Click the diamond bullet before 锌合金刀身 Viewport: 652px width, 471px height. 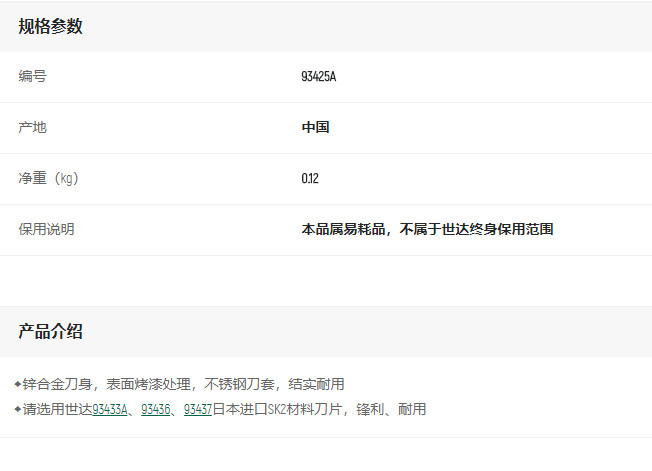point(18,384)
